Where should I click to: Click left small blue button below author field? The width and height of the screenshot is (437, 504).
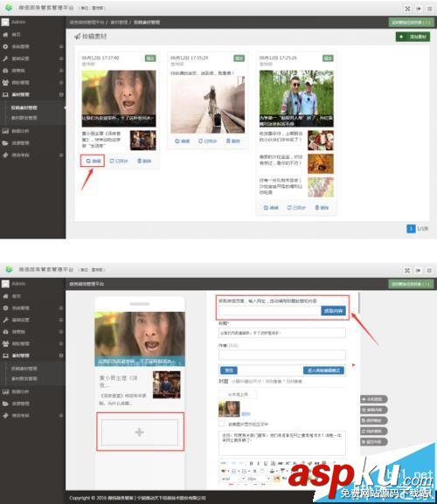coord(229,370)
